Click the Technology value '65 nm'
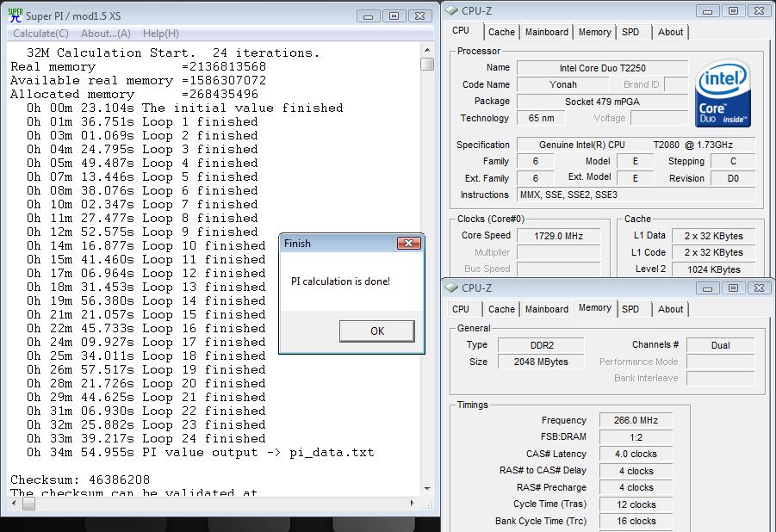The width and height of the screenshot is (776, 532). pos(541,118)
